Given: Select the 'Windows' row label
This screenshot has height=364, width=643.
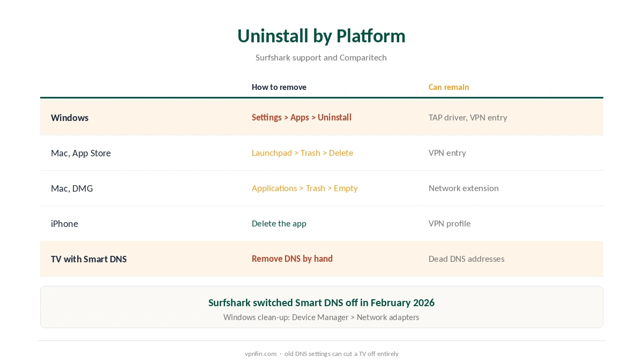Looking at the screenshot, I should pos(70,117).
